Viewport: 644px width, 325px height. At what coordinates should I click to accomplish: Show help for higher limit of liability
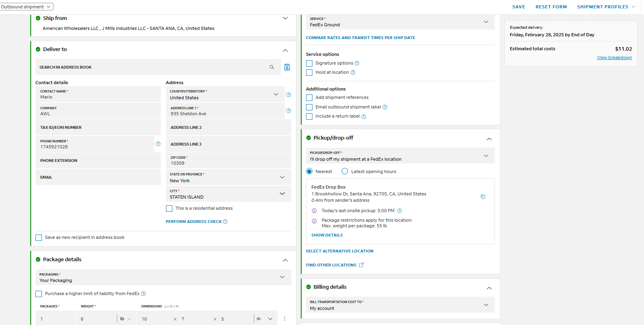click(144, 294)
